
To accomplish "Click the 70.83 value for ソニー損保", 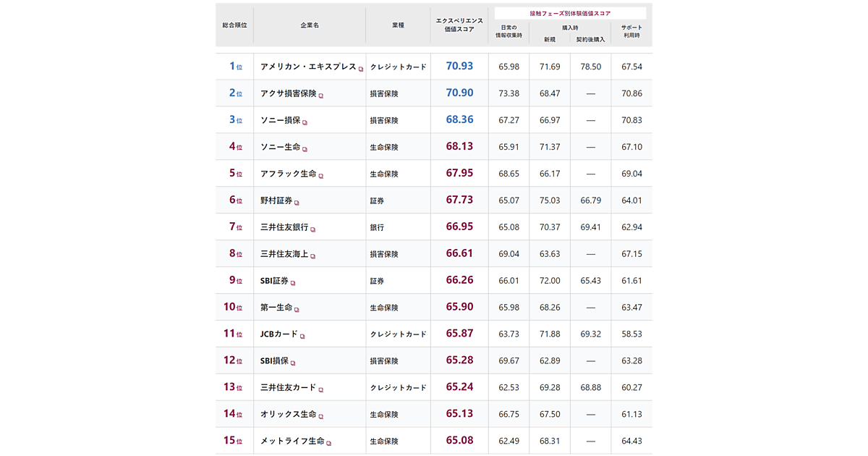I will click(x=631, y=120).
